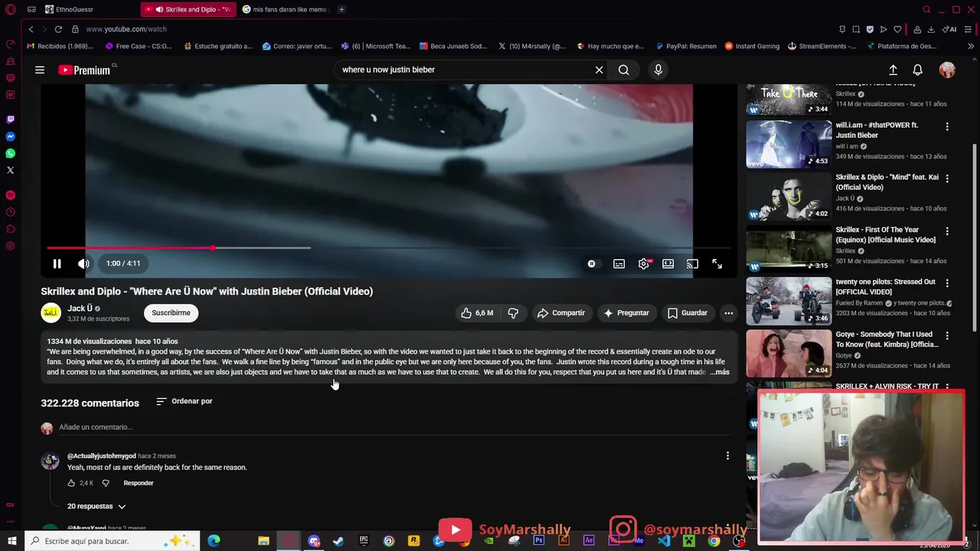Click the Añade un comentario field

click(394, 427)
